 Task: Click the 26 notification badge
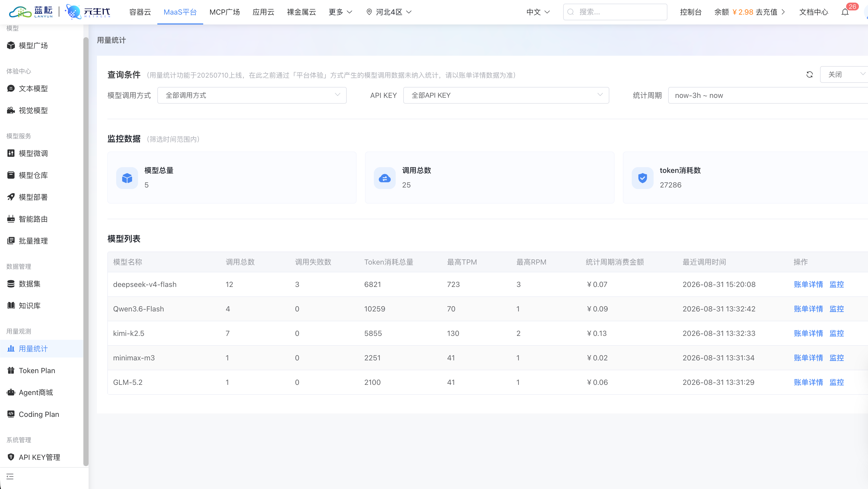pyautogui.click(x=852, y=7)
